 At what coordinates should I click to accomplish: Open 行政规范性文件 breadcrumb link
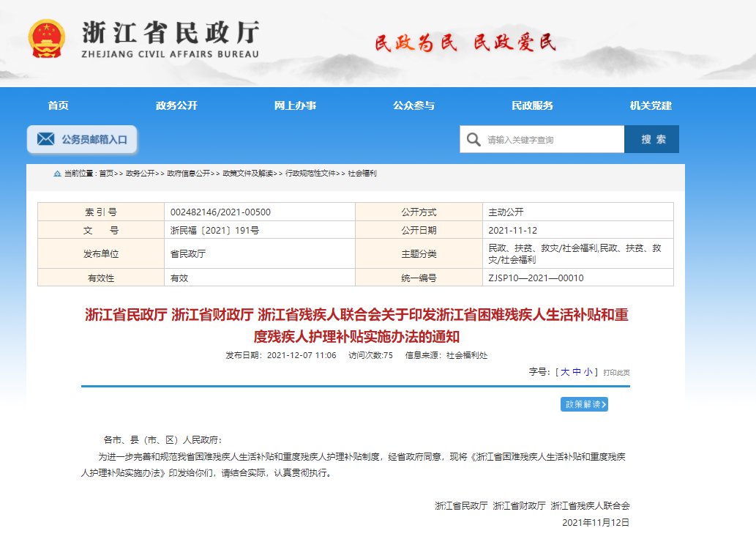(x=310, y=174)
